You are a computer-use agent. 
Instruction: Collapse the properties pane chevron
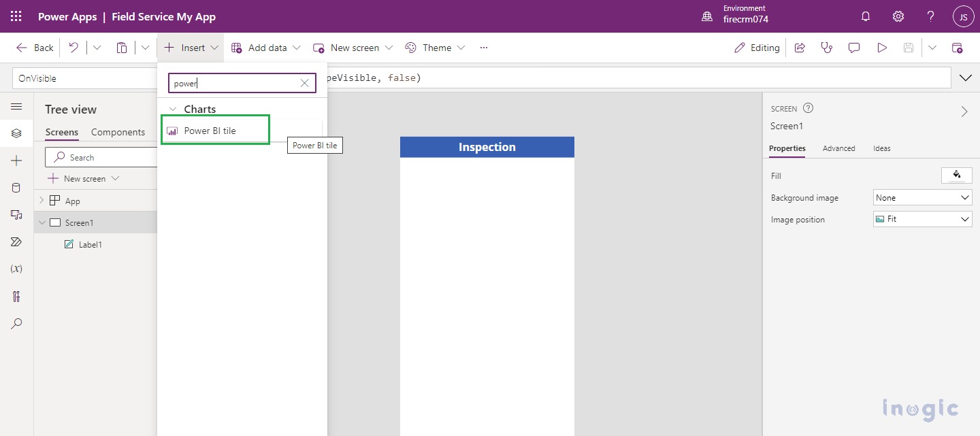point(964,112)
